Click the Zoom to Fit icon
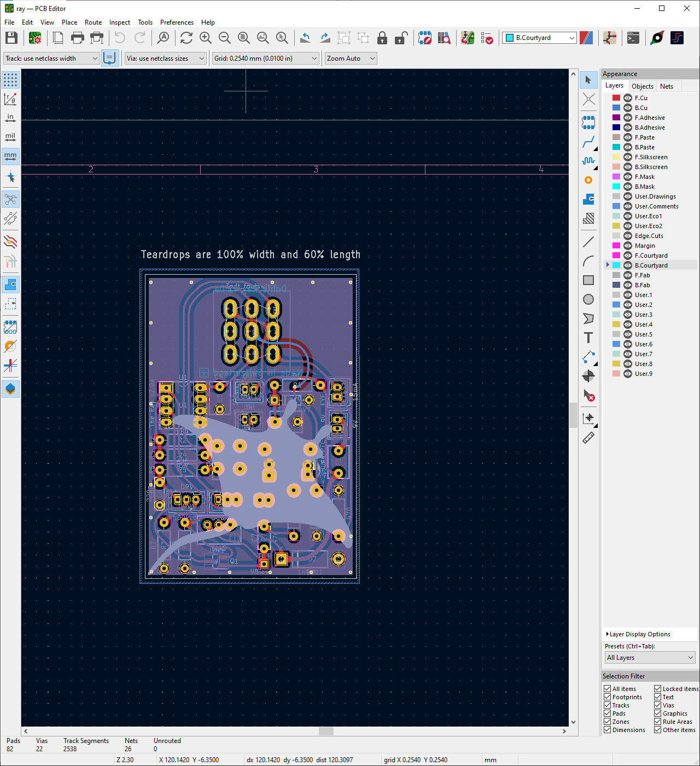 click(x=244, y=38)
